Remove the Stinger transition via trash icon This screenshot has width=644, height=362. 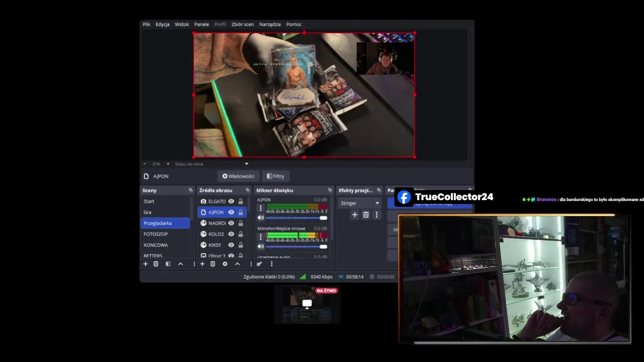[366, 215]
